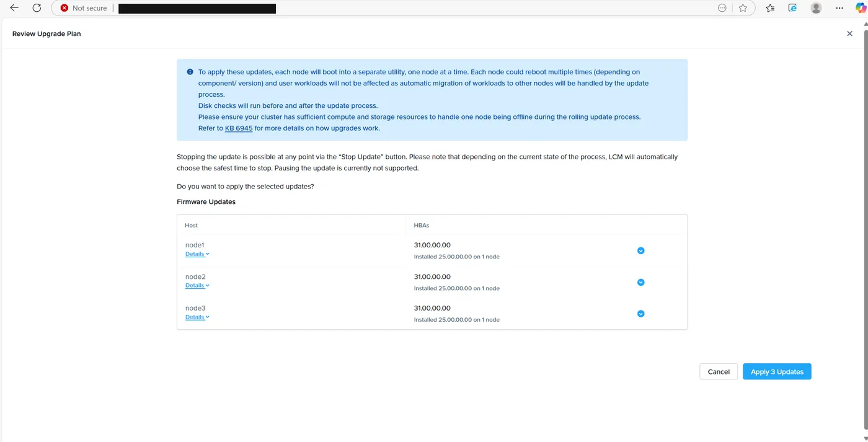Open the Not secure site information badge
The height and width of the screenshot is (442, 868).
84,8
